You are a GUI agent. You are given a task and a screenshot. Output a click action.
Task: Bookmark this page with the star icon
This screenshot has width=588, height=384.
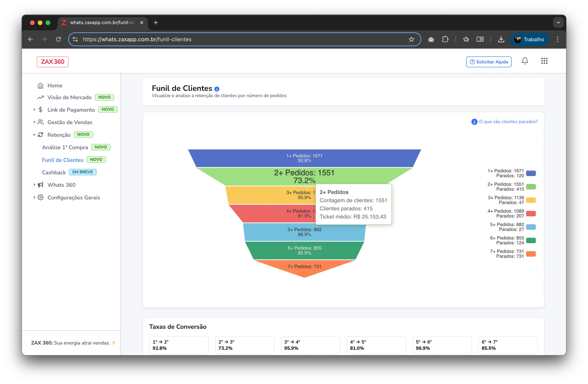[x=411, y=39]
